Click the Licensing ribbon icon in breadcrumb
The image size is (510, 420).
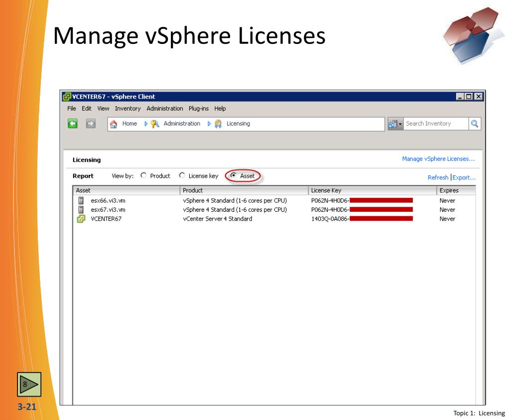[218, 124]
